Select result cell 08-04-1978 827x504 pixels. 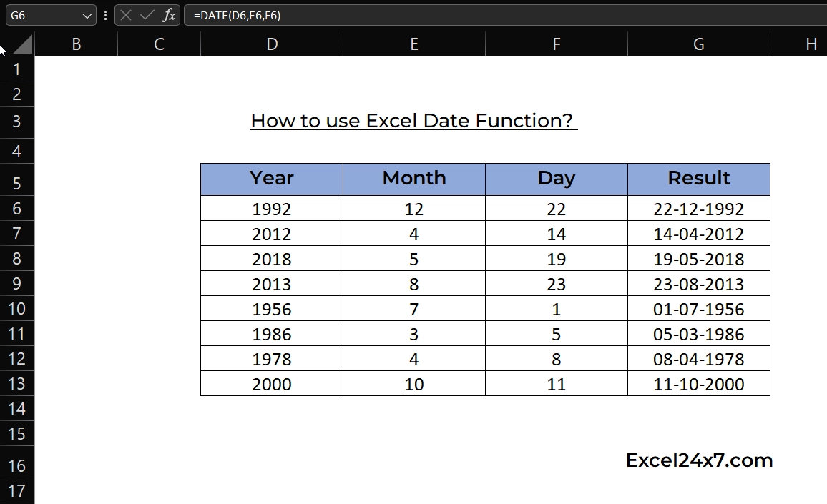[699, 358]
